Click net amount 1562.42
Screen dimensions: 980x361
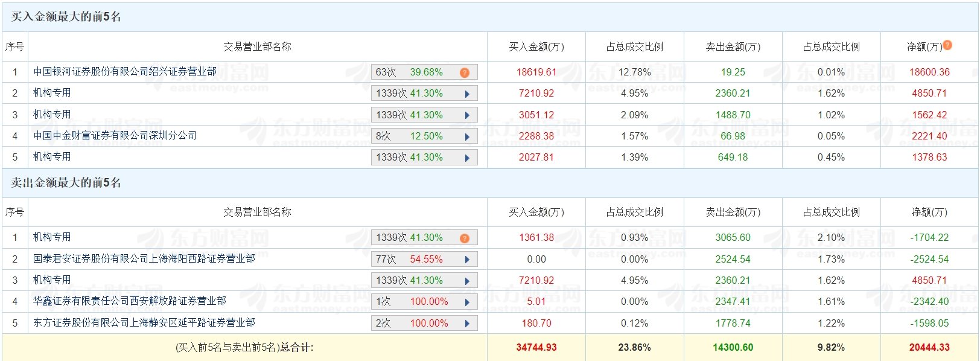coord(929,115)
